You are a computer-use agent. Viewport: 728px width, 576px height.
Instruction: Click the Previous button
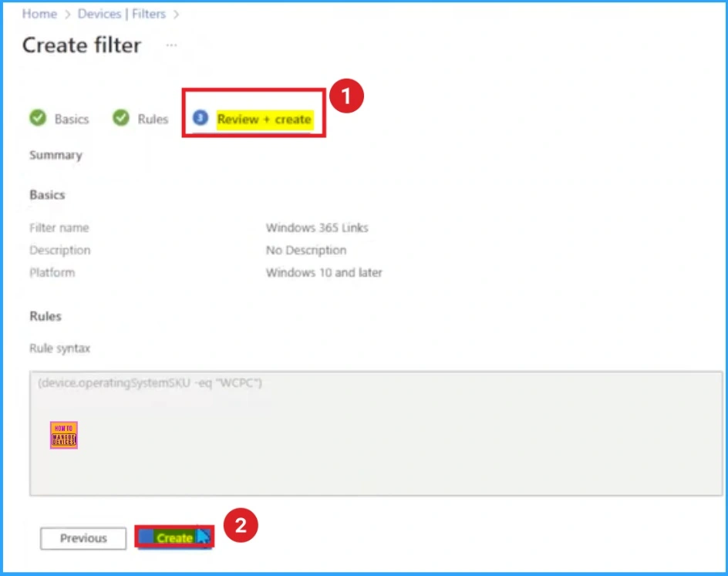click(x=83, y=538)
